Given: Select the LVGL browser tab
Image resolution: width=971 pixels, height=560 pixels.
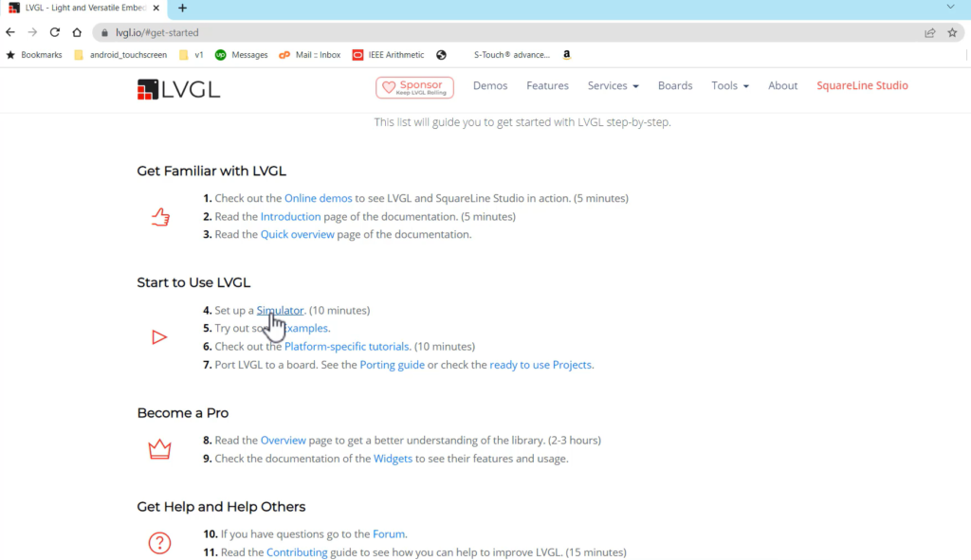Looking at the screenshot, I should pos(84,8).
